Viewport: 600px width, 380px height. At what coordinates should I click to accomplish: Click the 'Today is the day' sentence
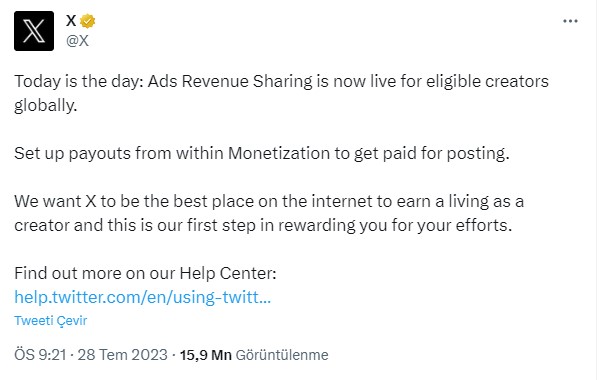click(281, 93)
